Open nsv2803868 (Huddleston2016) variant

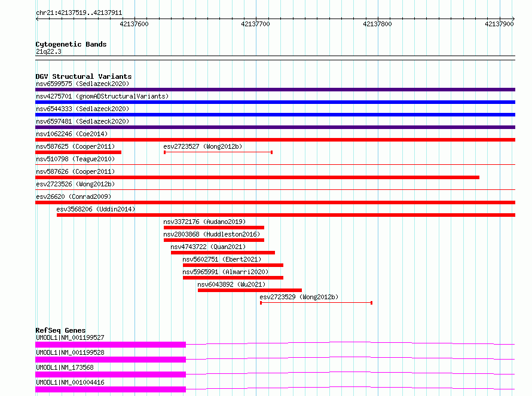[212, 234]
